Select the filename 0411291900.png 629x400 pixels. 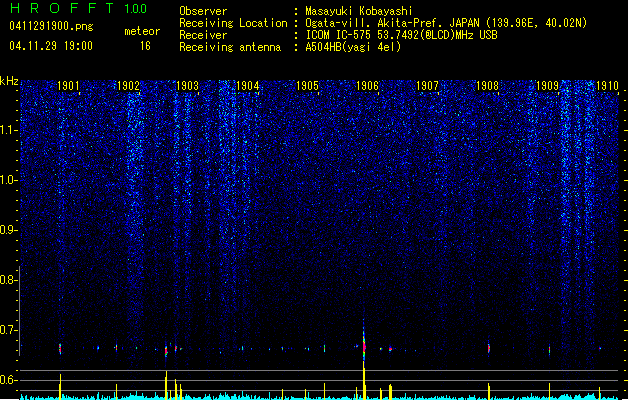[x=51, y=26]
